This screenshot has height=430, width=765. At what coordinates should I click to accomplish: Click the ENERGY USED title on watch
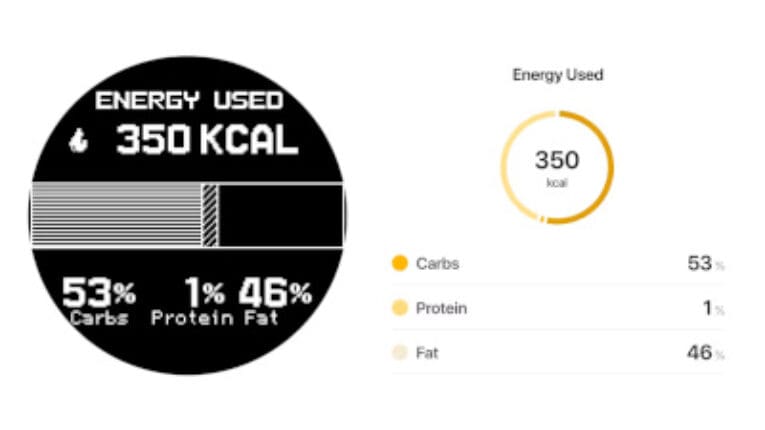click(189, 101)
